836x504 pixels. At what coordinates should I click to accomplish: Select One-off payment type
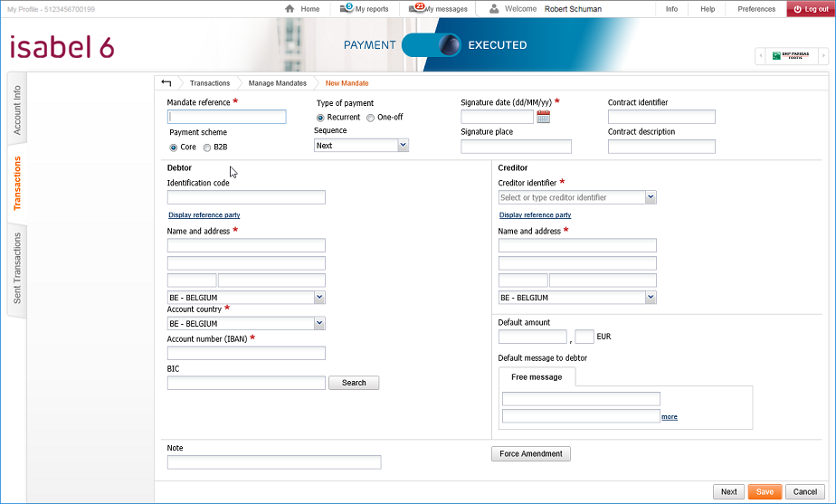371,118
